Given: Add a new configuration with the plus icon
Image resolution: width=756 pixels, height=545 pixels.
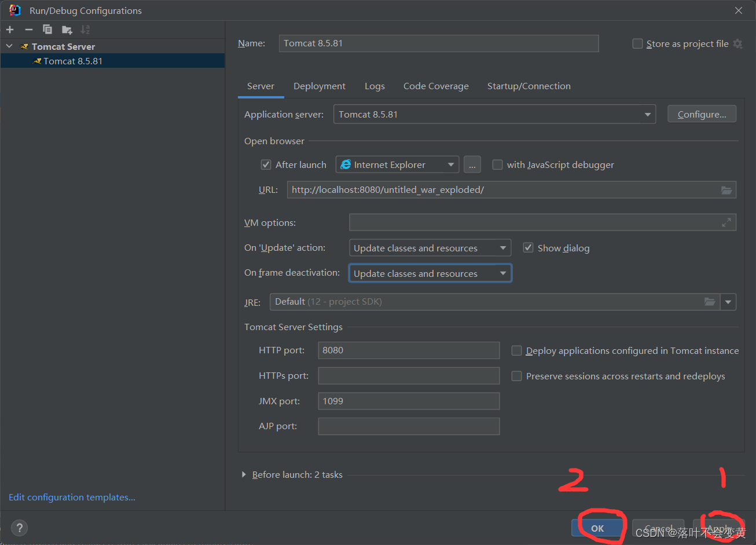Looking at the screenshot, I should point(10,30).
